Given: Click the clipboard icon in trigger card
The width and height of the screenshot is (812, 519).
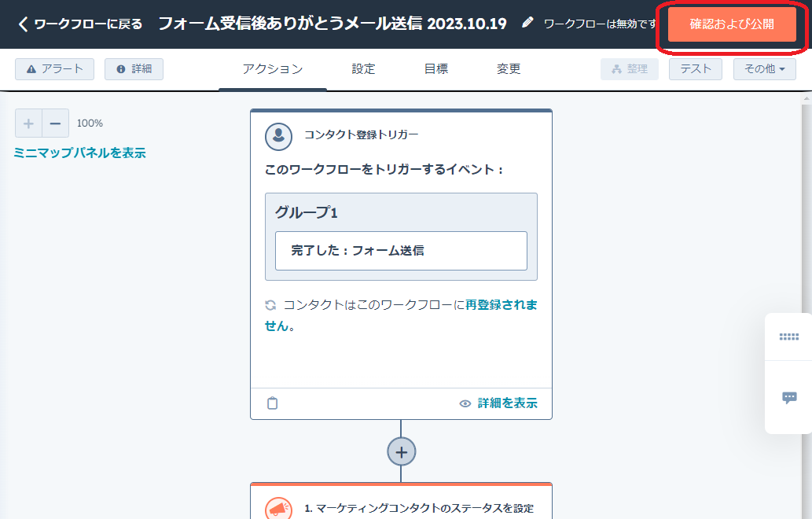Looking at the screenshot, I should (273, 403).
